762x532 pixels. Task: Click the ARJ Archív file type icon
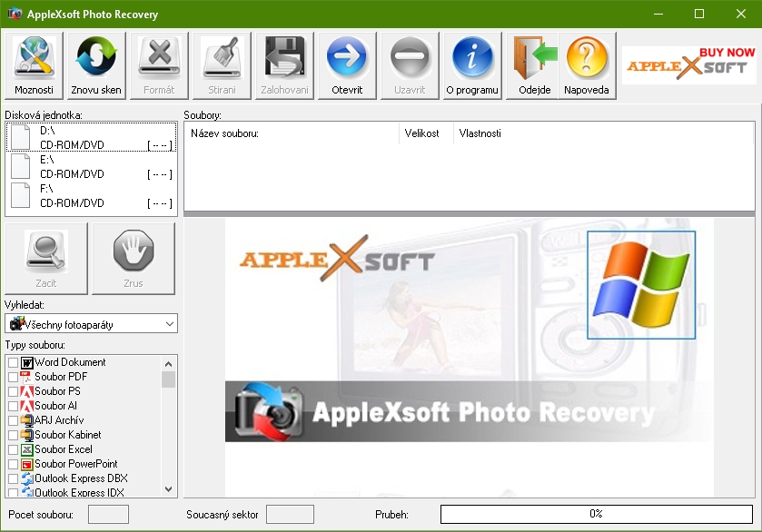[26, 420]
